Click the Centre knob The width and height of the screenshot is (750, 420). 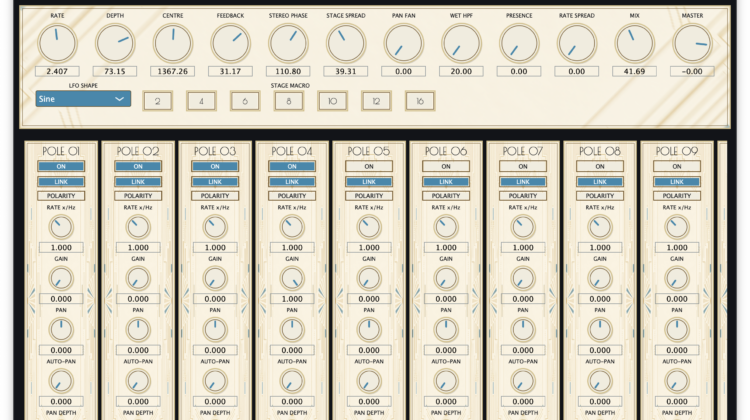coord(173,43)
